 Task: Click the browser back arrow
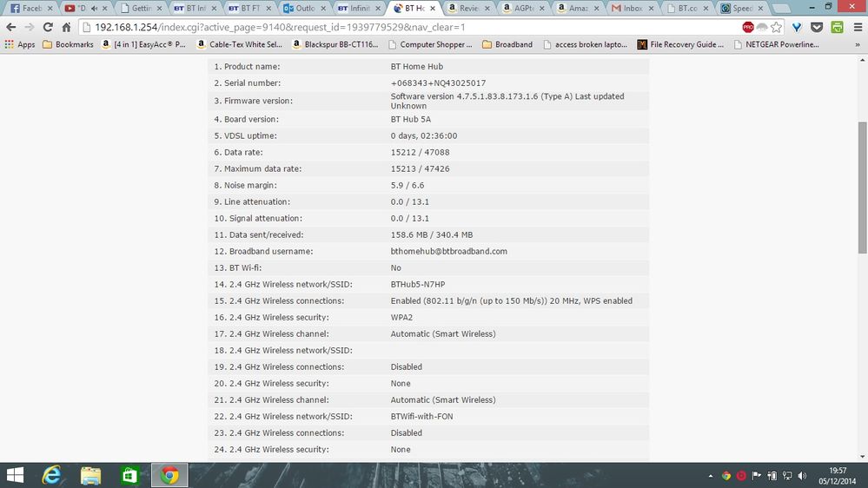coord(11,27)
